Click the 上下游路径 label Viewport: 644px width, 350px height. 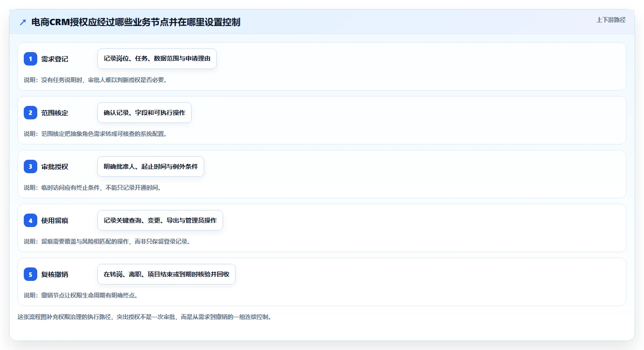(611, 20)
